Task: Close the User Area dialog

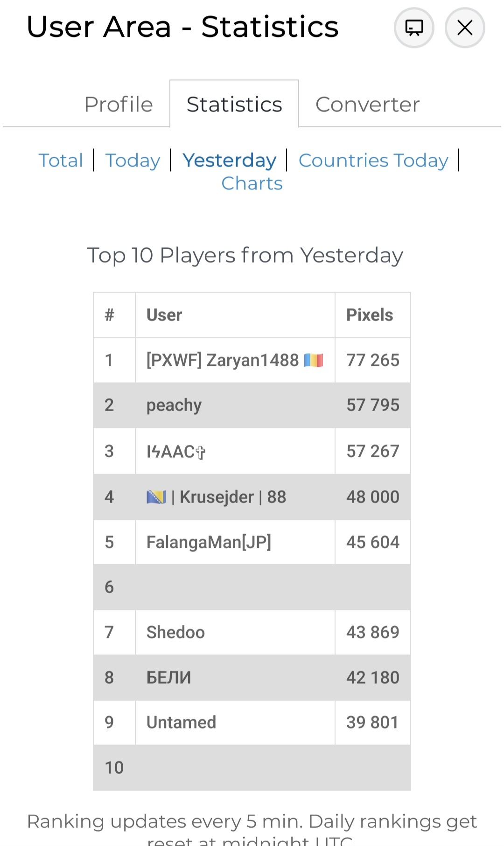Action: coord(465,28)
